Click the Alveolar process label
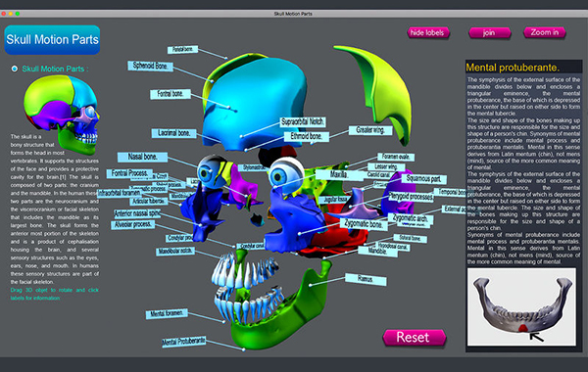The width and height of the screenshot is (588, 372). point(132,224)
